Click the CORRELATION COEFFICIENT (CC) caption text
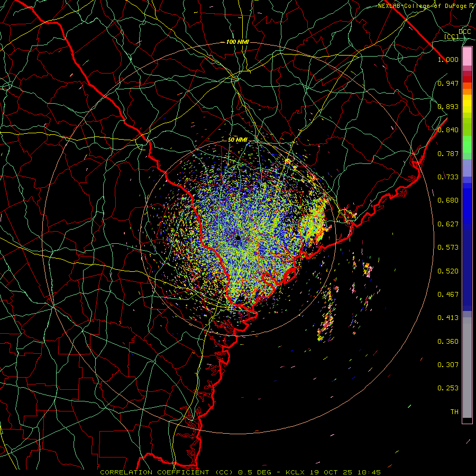The width and height of the screenshot is (476, 476). pos(167,472)
